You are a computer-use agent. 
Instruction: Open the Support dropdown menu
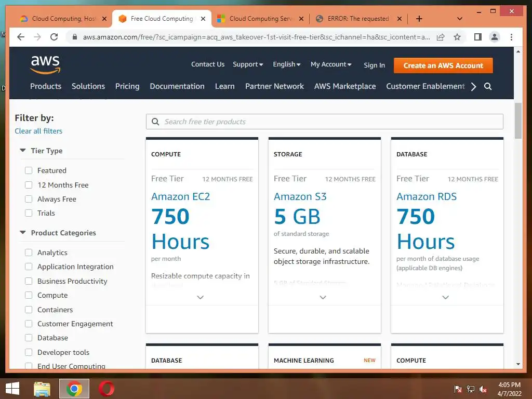coord(248,64)
